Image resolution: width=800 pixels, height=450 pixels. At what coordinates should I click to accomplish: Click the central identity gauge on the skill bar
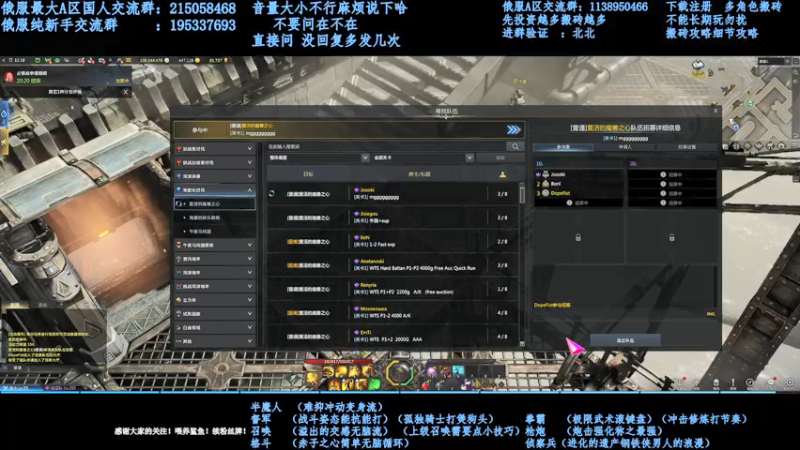[399, 374]
